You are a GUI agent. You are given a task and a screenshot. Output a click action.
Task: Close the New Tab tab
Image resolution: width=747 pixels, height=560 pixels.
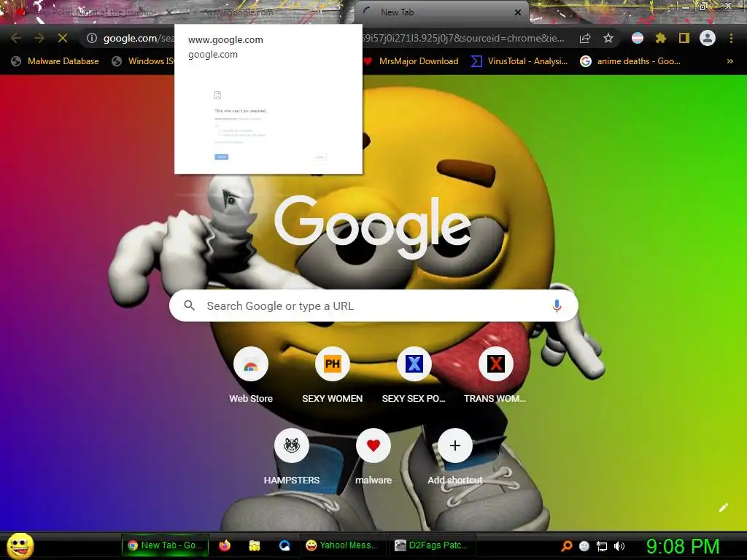click(x=518, y=12)
